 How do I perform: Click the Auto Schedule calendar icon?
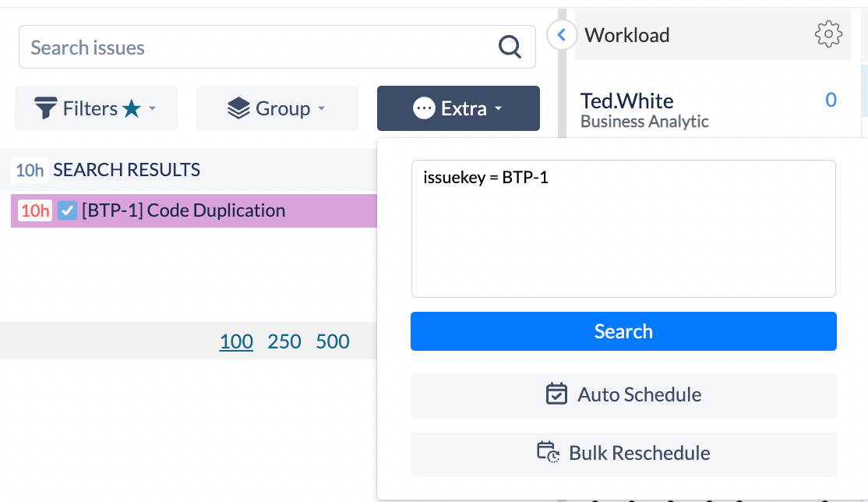(556, 394)
